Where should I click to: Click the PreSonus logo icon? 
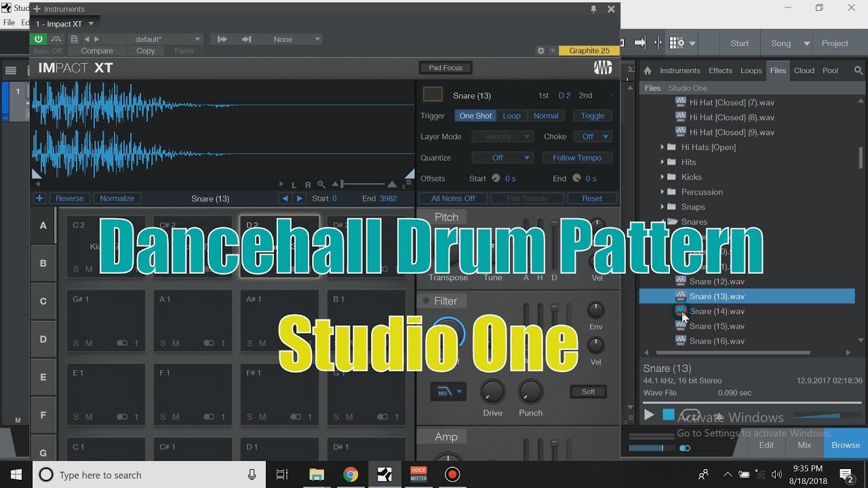coord(603,68)
